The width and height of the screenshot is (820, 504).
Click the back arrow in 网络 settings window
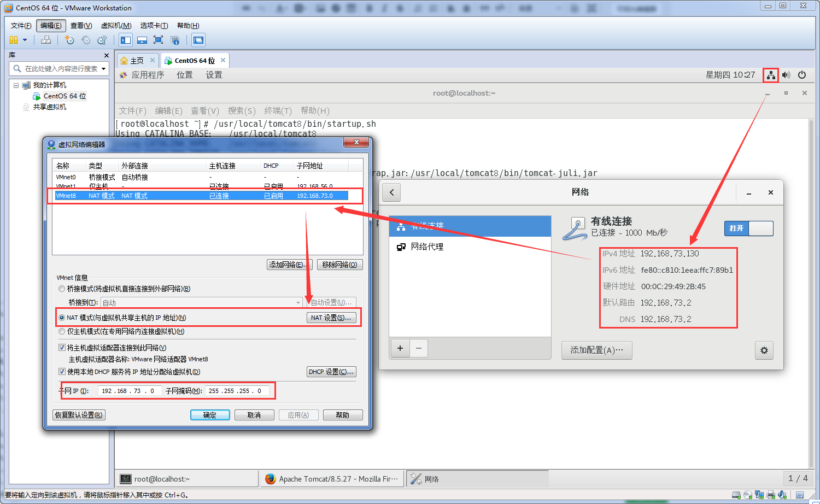coord(391,192)
